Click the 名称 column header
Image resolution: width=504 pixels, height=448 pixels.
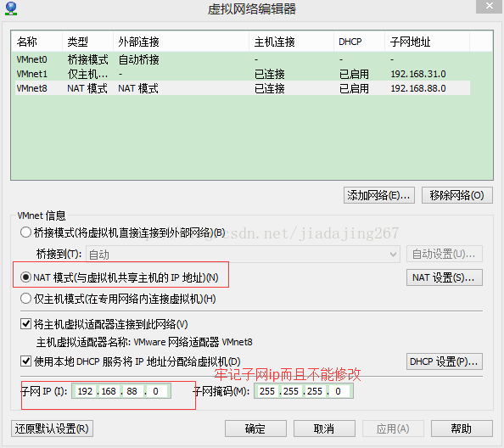36,42
